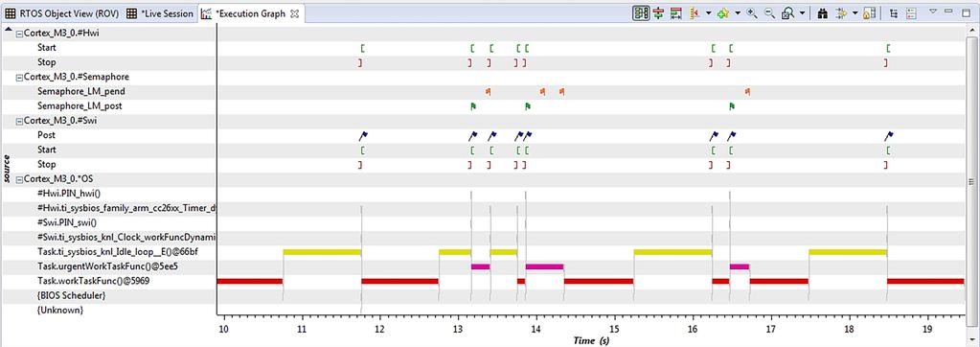
Task: Click the red-green align markers toolbar icon
Action: (658, 12)
